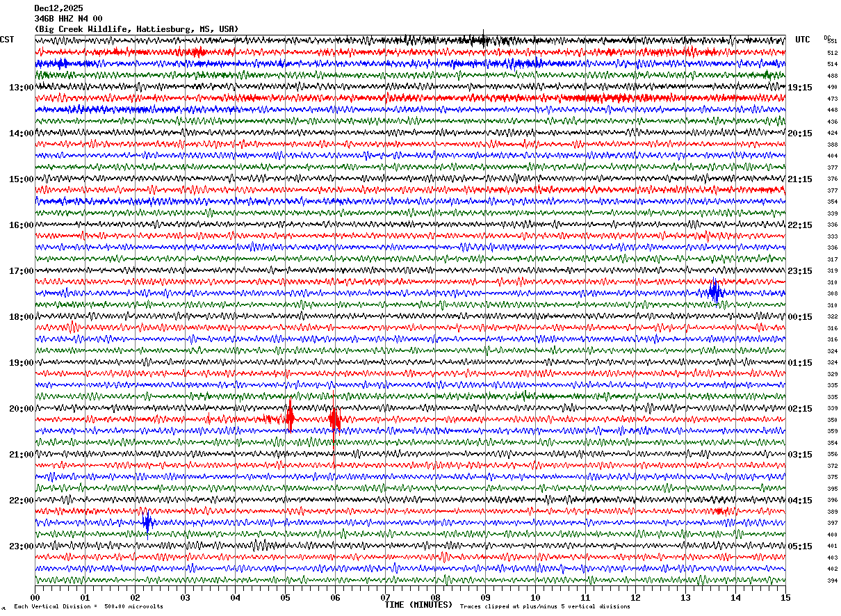Click the "TIME (MINUTES)" axis title

coord(418,605)
